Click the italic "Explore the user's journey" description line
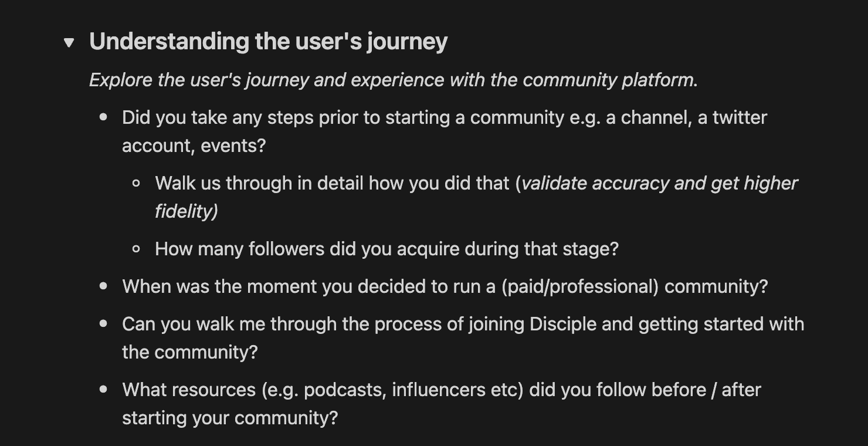The height and width of the screenshot is (446, 868). pos(394,80)
